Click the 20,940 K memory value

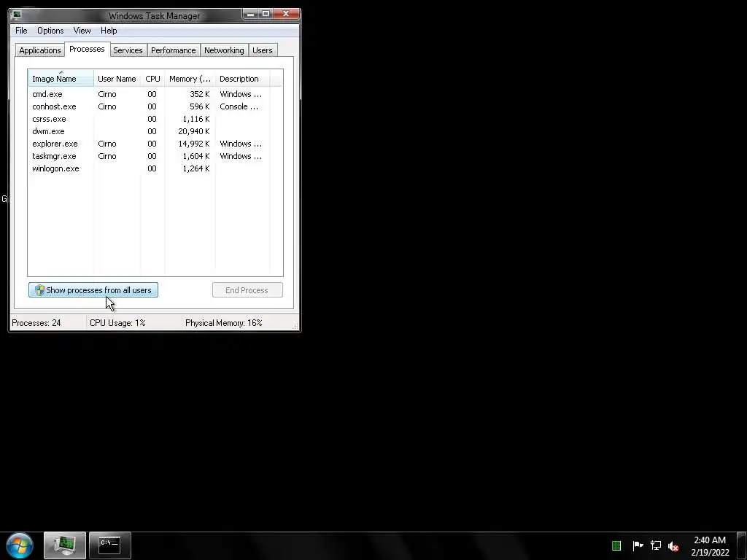click(194, 131)
